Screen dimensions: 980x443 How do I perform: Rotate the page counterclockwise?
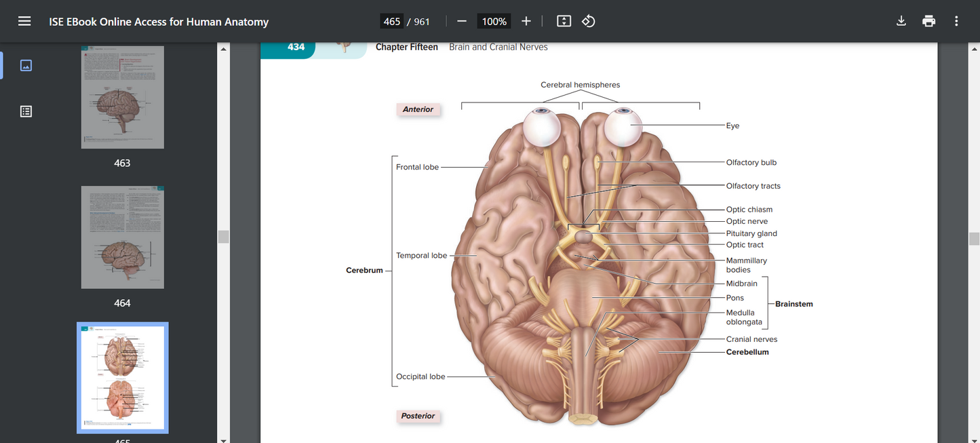coord(587,20)
